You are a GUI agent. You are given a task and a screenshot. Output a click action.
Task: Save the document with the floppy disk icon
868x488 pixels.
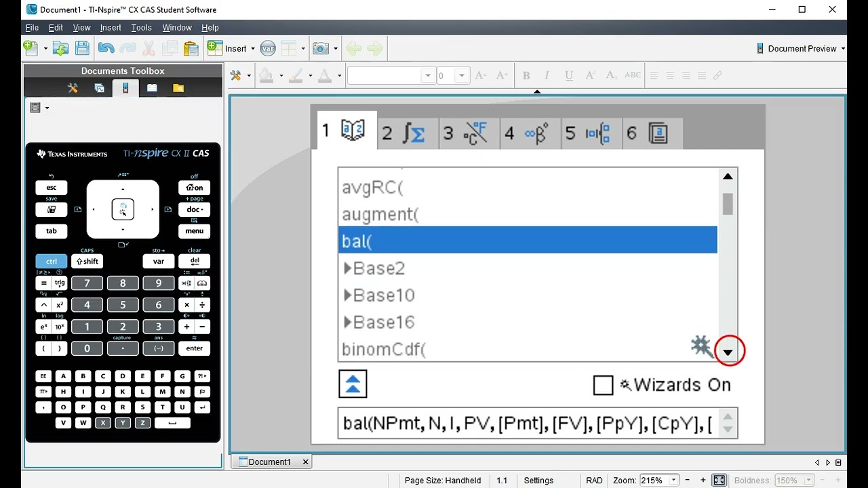pyautogui.click(x=82, y=48)
